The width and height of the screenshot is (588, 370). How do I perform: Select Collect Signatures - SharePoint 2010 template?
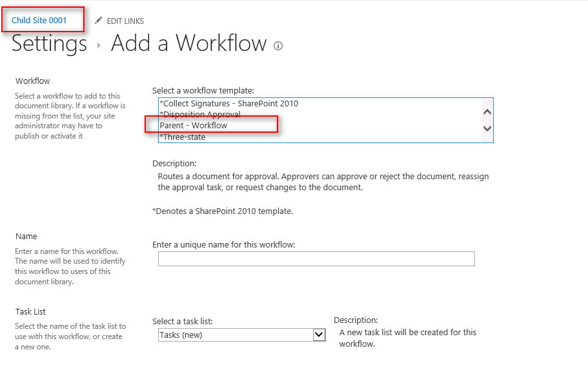228,103
